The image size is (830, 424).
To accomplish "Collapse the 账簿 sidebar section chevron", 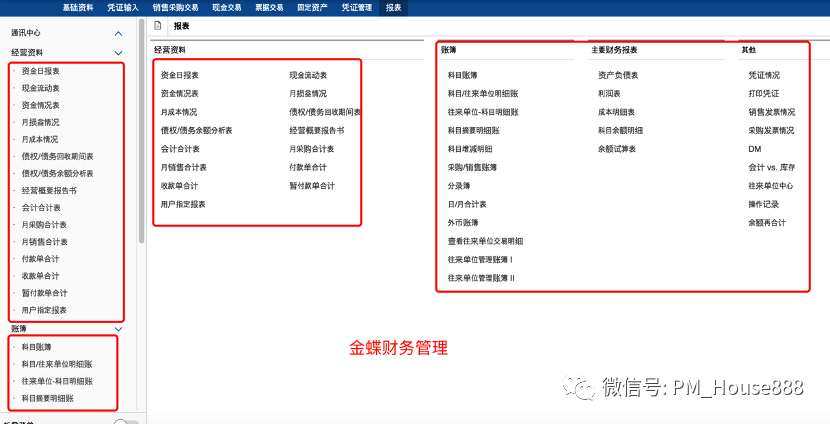I will pyautogui.click(x=118, y=328).
